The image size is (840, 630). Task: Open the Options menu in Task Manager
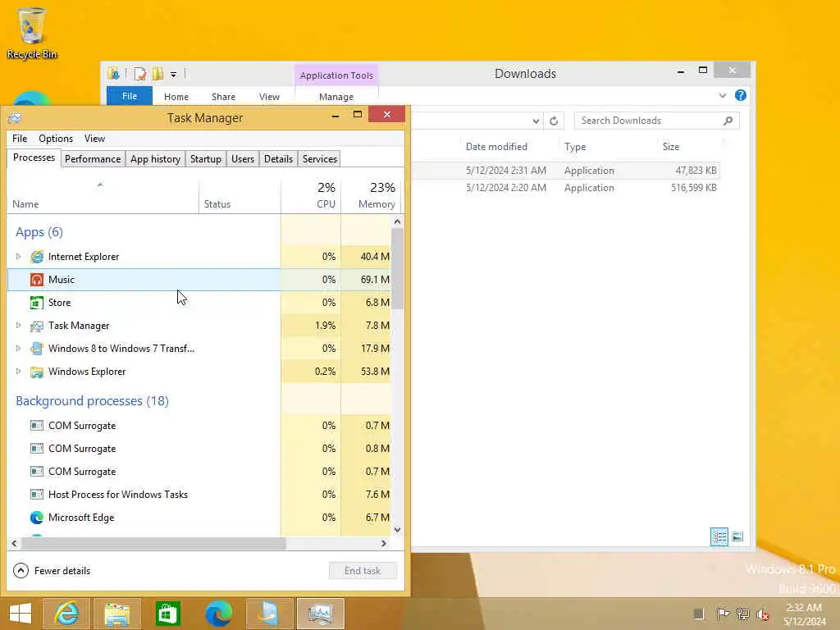click(x=56, y=139)
